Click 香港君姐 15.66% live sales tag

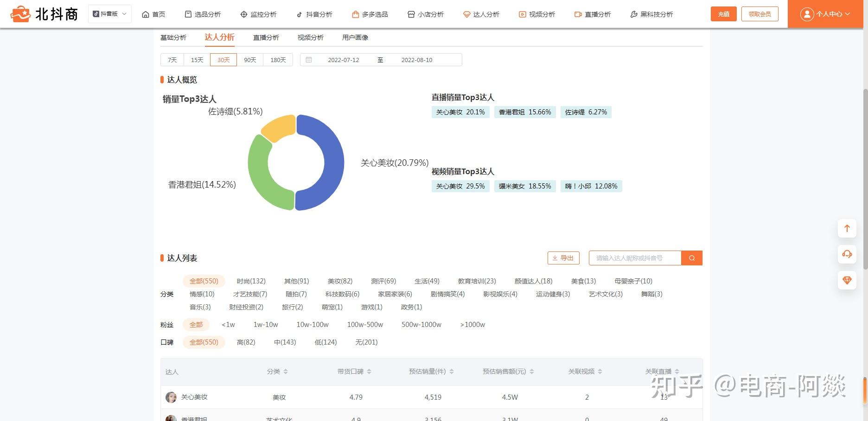(x=525, y=112)
